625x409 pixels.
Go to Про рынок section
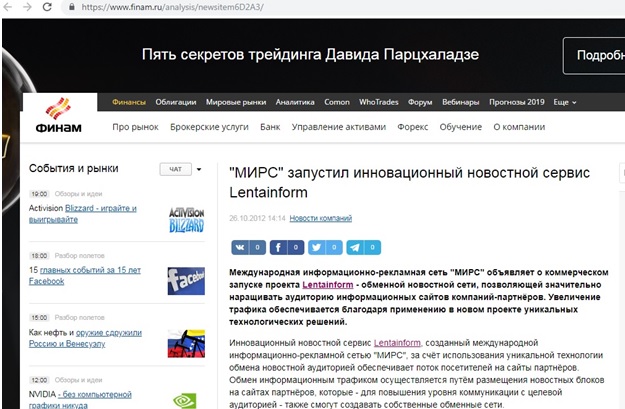136,127
